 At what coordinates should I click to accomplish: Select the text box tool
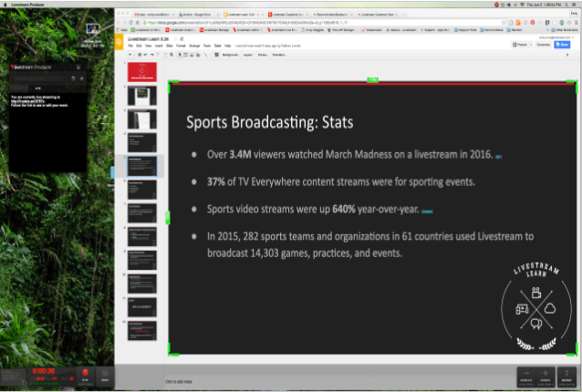185,55
